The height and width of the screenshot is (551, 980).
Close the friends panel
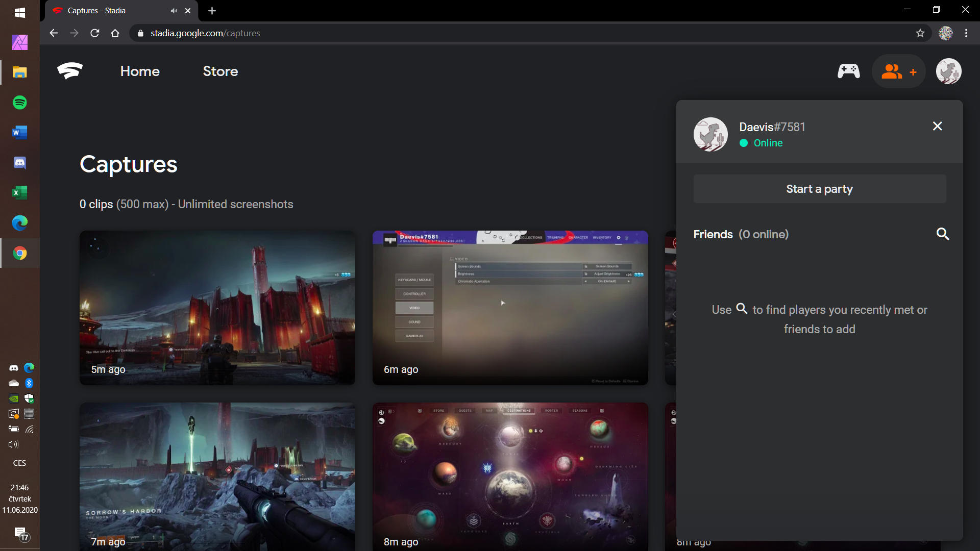(x=937, y=126)
